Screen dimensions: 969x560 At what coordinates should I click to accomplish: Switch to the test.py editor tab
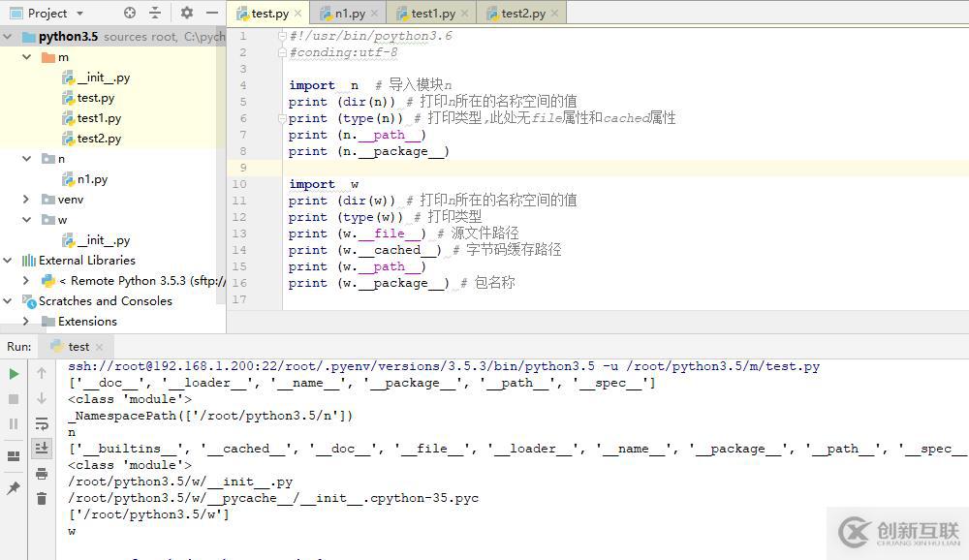(x=269, y=13)
